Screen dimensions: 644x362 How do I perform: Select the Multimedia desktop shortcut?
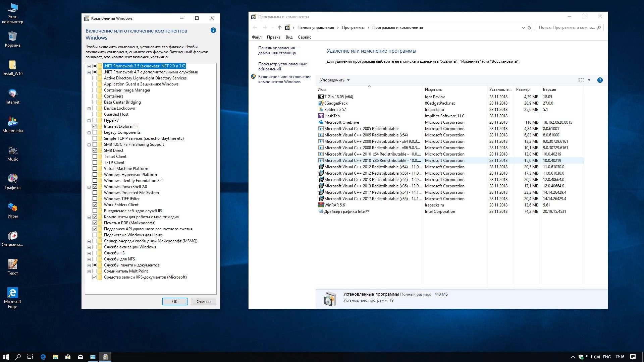pos(12,125)
